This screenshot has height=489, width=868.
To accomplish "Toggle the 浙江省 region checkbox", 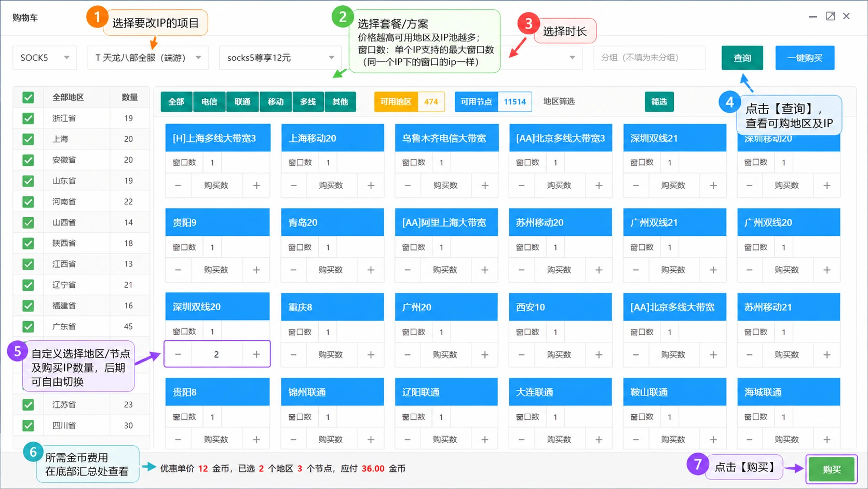I will (28, 118).
